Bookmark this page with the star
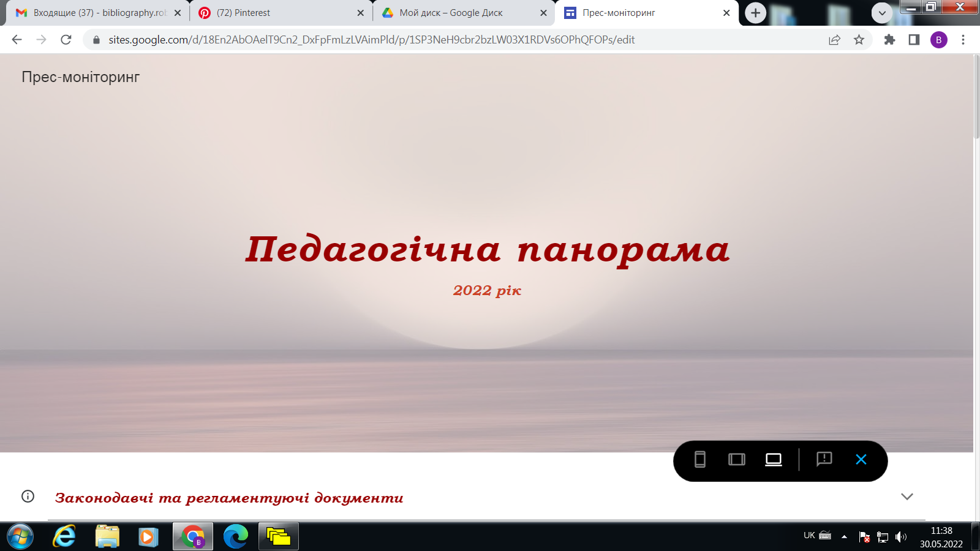This screenshot has width=980, height=551. point(859,40)
